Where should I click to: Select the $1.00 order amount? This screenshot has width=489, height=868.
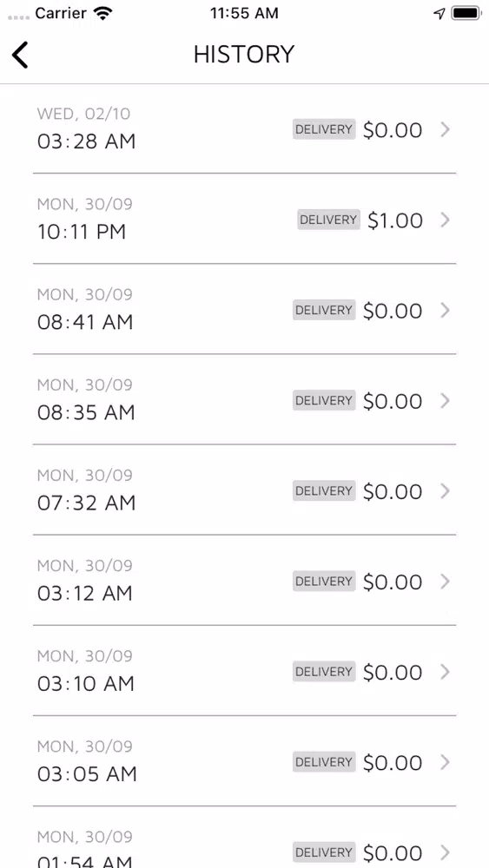pyautogui.click(x=395, y=220)
